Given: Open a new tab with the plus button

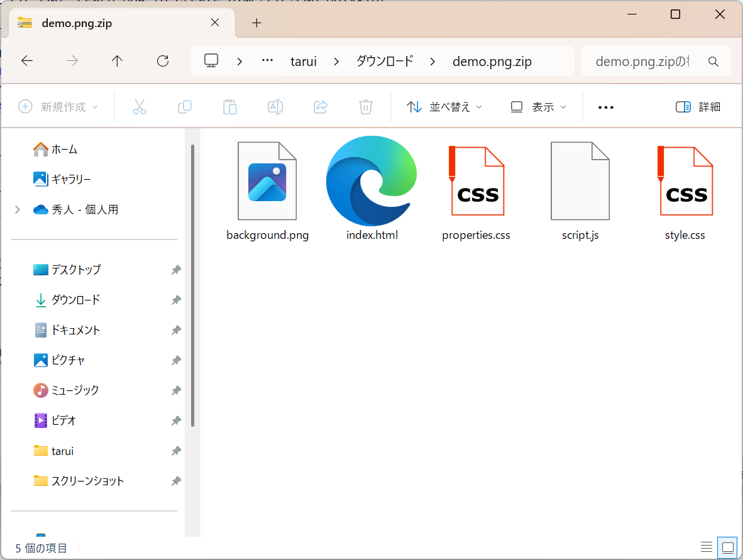Looking at the screenshot, I should (x=256, y=23).
